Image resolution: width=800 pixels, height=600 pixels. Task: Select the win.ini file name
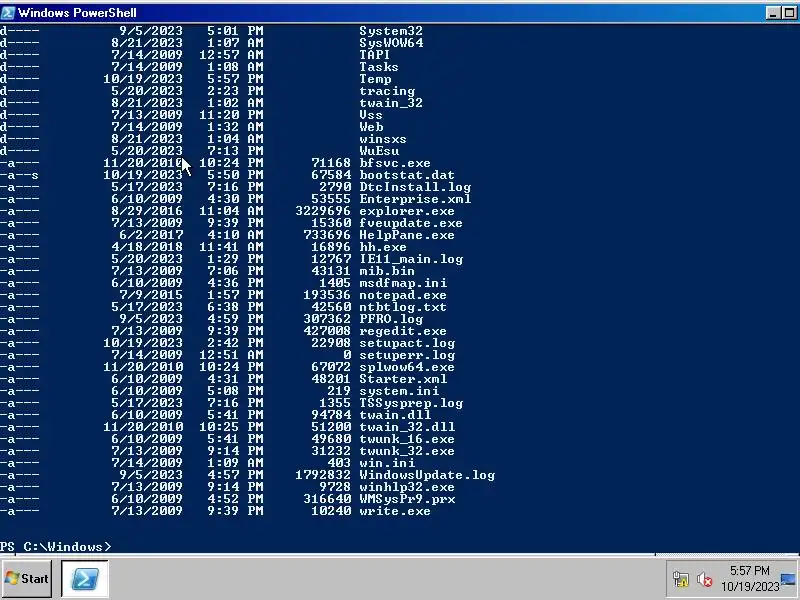(387, 463)
